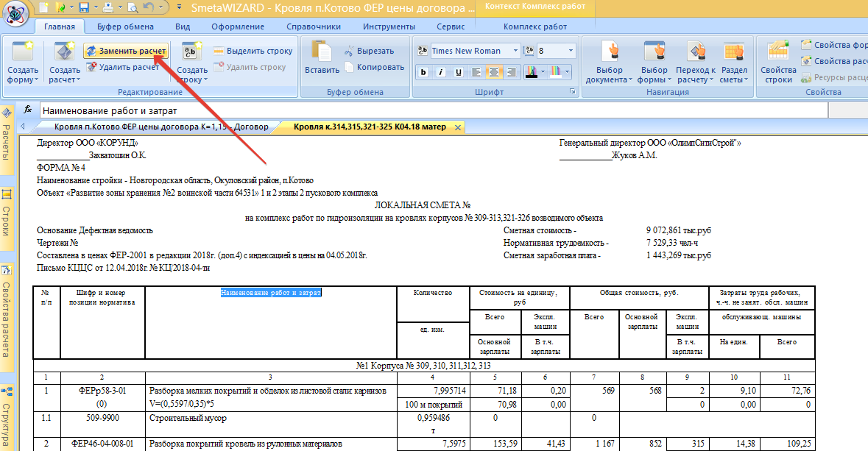
Task: Align text center
Action: click(x=493, y=72)
